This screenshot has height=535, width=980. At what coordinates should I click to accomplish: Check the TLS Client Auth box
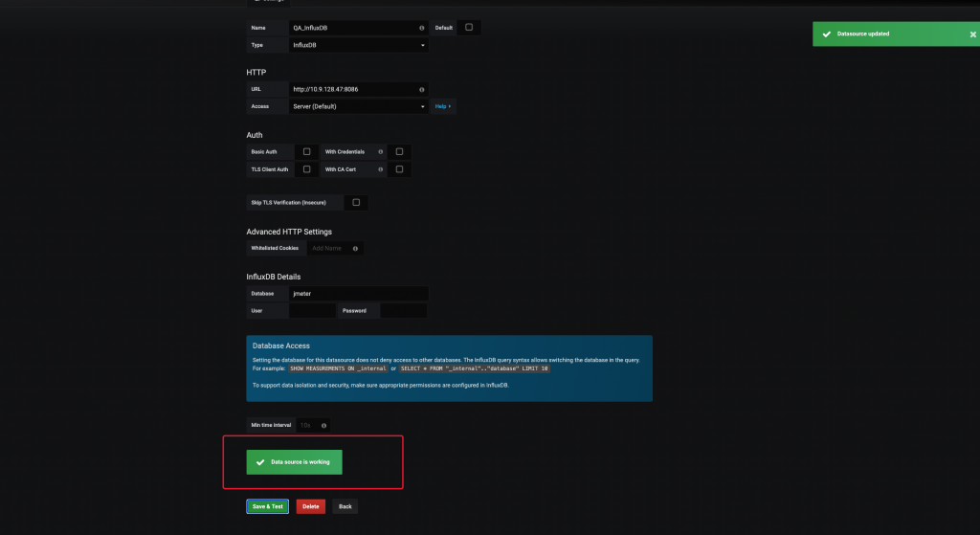click(306, 169)
